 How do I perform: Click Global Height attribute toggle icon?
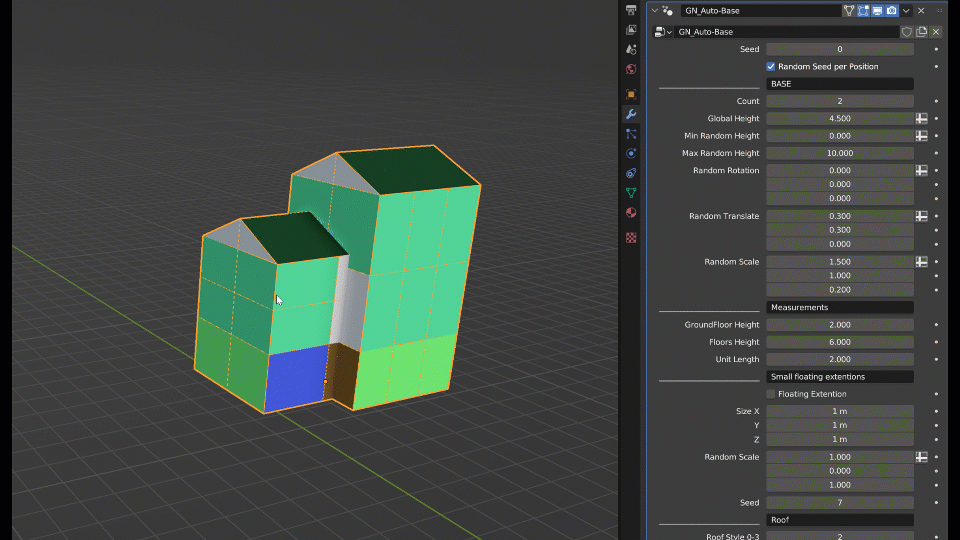tap(921, 118)
